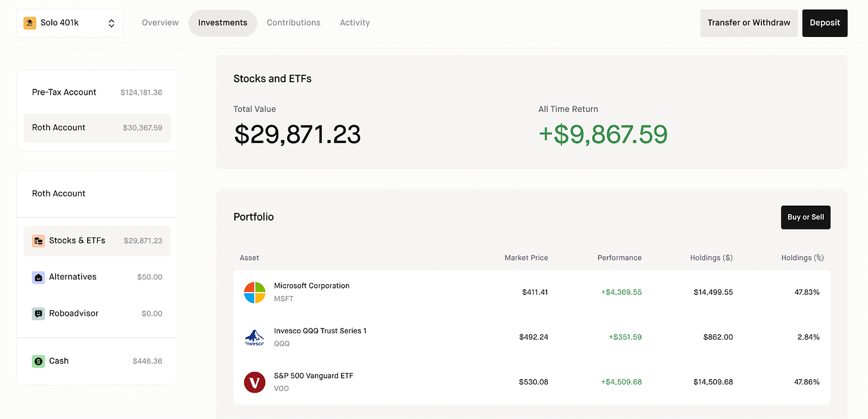
Task: Click QQQ performance +$351.59
Action: point(625,337)
